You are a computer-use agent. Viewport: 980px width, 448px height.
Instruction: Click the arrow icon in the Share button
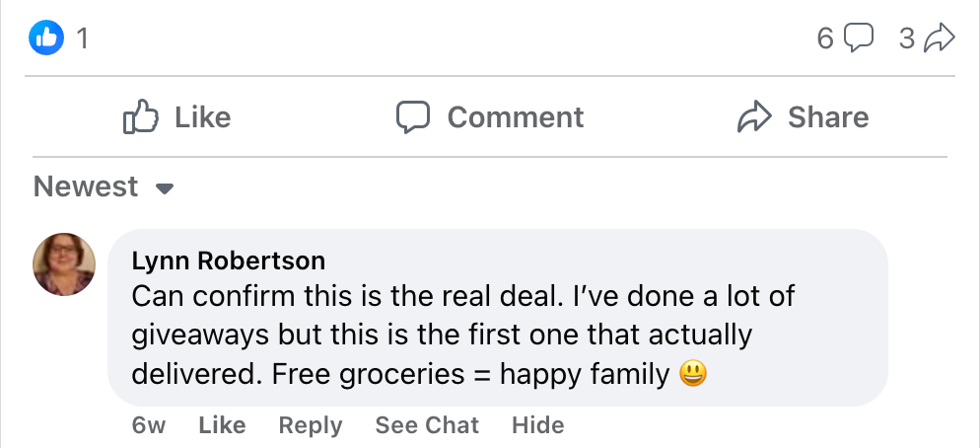(x=754, y=117)
